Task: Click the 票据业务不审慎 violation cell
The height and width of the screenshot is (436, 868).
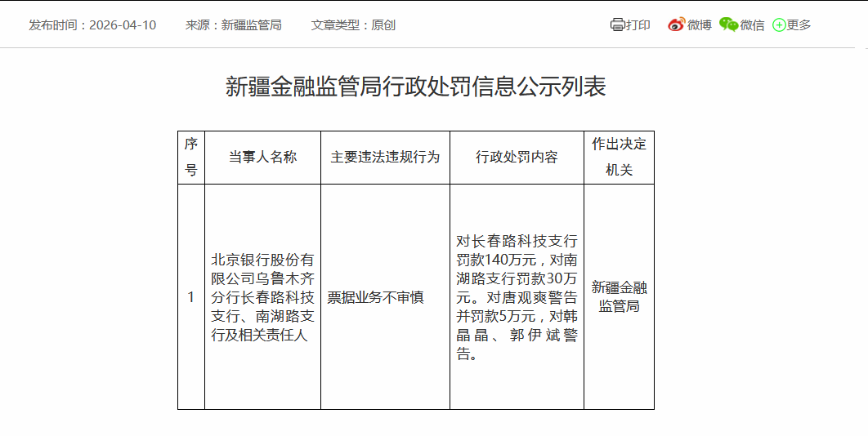Action: pos(375,298)
